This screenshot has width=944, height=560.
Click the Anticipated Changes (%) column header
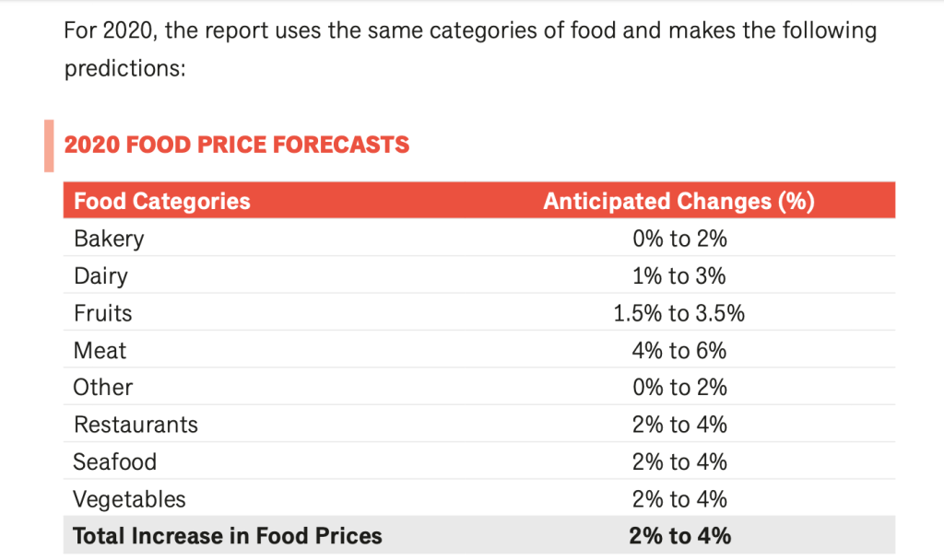coord(678,201)
